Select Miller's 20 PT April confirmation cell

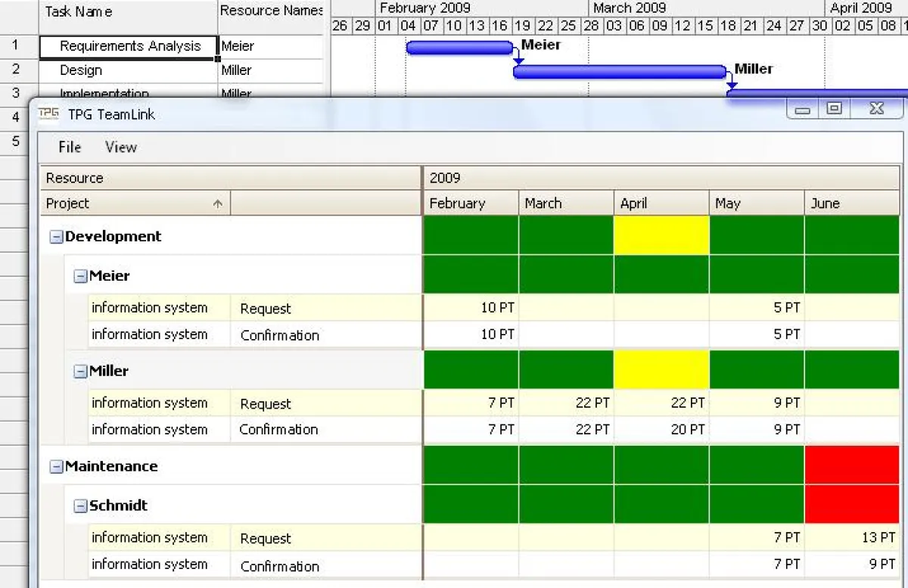click(661, 430)
